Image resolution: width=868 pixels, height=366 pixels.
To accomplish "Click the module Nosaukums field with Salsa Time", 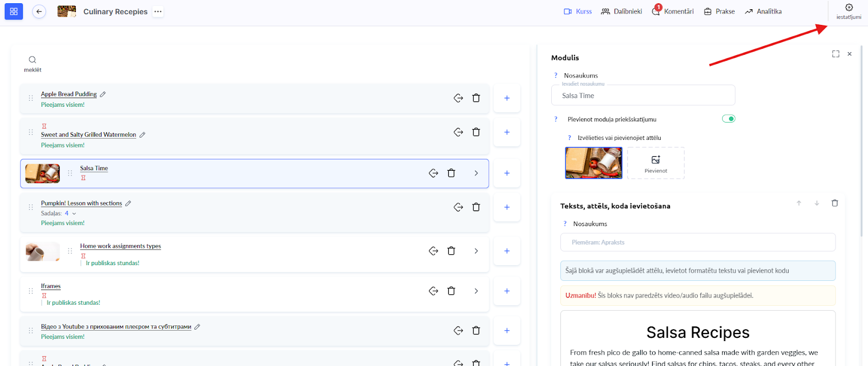I will tap(643, 95).
